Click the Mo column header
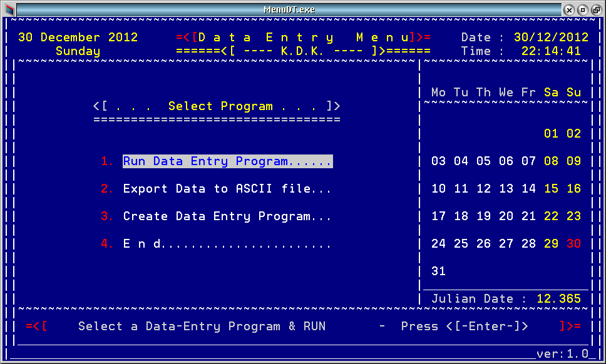 (438, 93)
